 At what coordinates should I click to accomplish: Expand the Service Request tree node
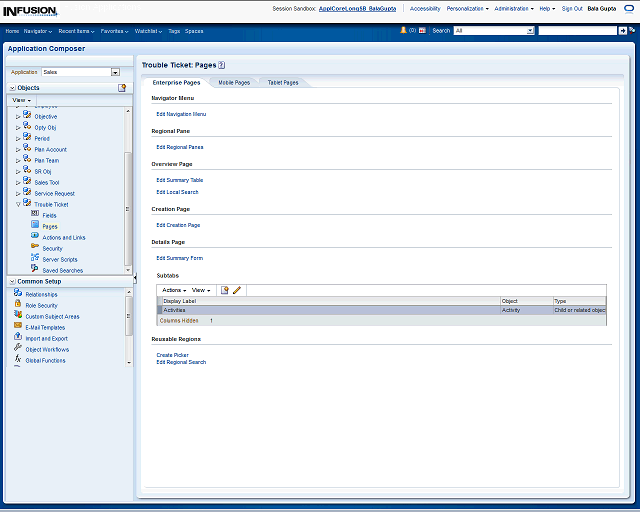coord(17,193)
